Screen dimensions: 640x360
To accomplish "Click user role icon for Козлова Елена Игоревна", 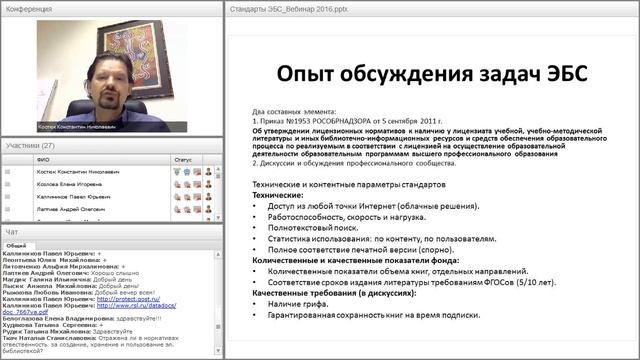I will (209, 184).
